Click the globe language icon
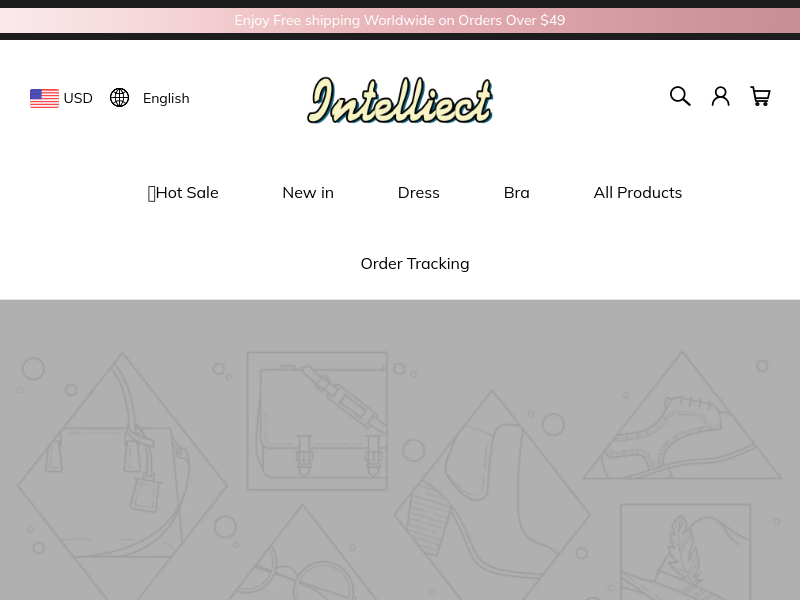Screen dimensions: 800x600 coord(119,97)
